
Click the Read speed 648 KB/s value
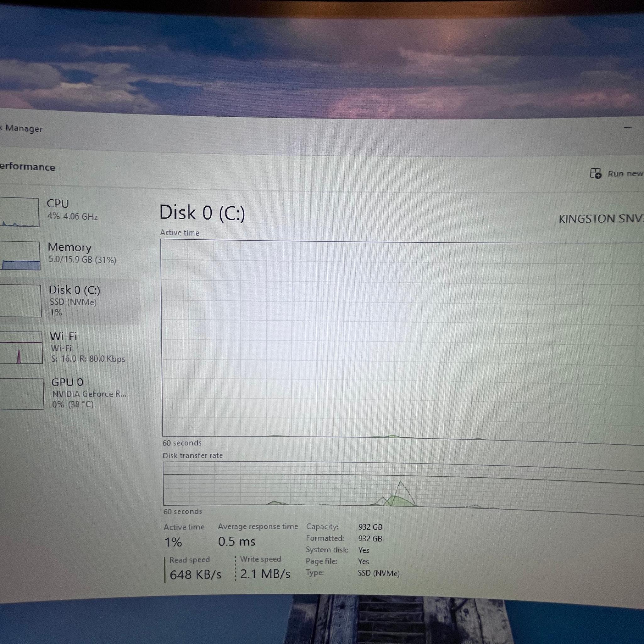195,574
